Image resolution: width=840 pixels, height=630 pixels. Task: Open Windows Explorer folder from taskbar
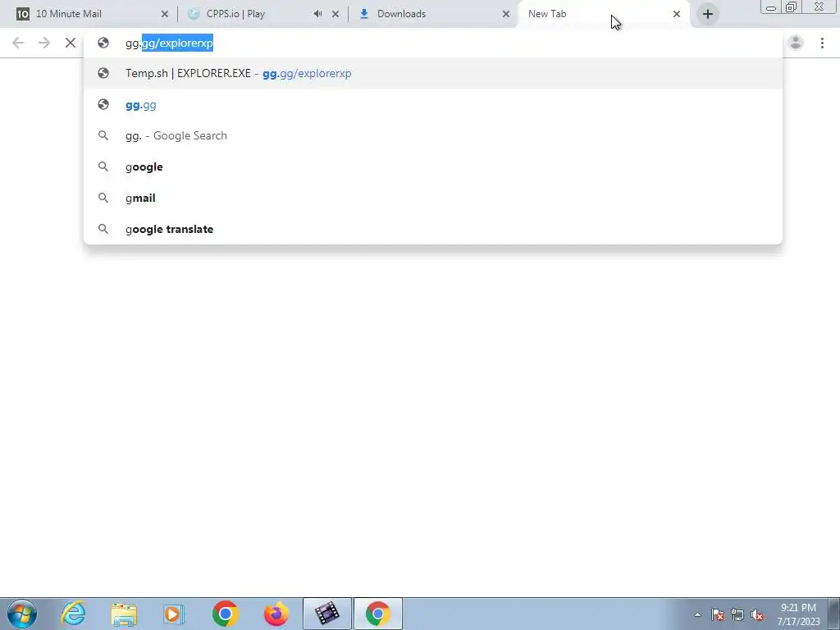click(x=124, y=614)
